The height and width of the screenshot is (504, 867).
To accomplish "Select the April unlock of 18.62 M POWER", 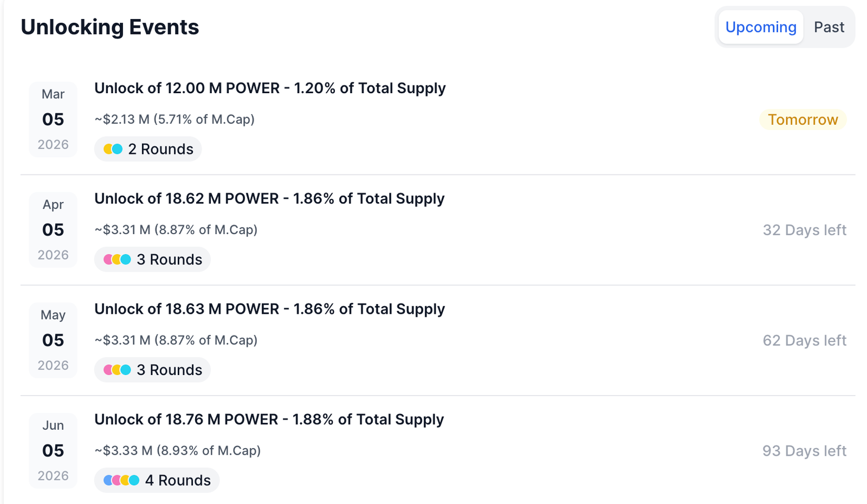I will [269, 198].
